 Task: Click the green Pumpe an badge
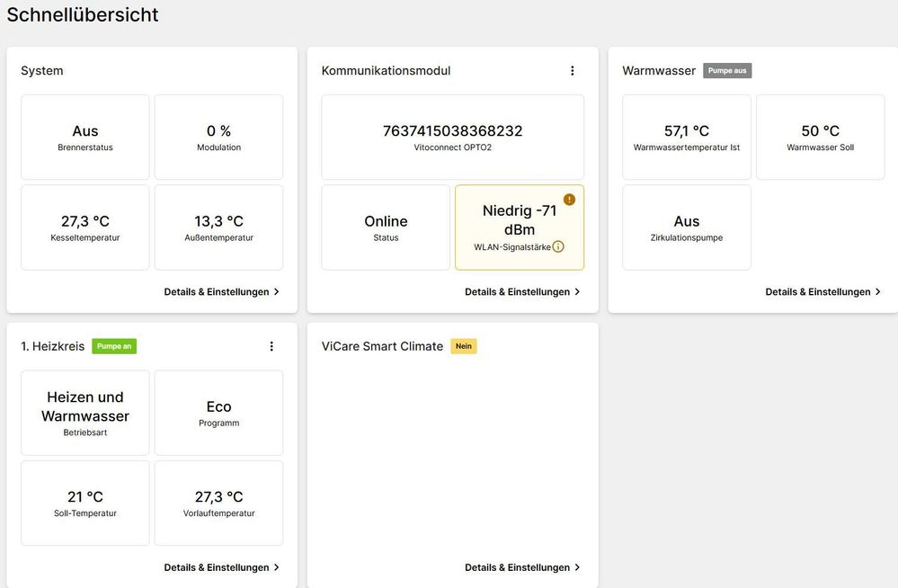[x=114, y=346]
